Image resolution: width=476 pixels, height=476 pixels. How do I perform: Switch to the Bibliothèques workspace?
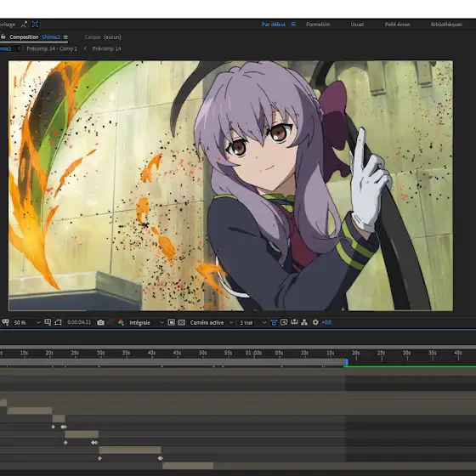pyautogui.click(x=446, y=25)
